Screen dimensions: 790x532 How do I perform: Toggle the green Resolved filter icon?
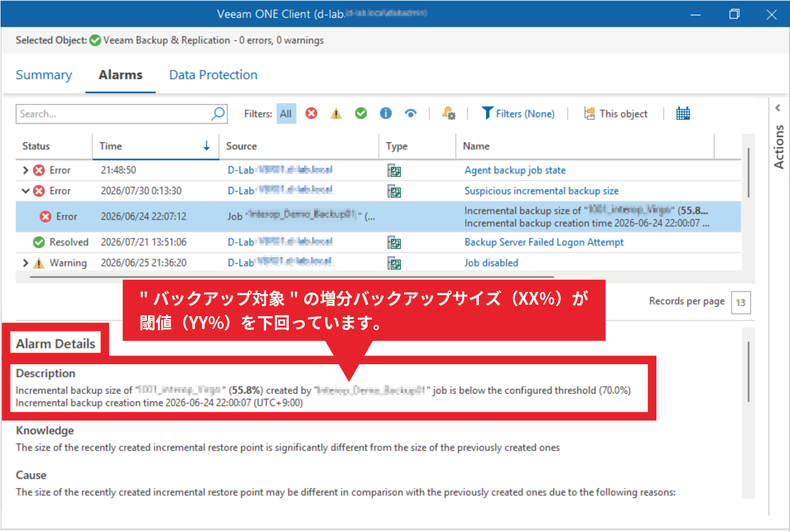pos(361,113)
